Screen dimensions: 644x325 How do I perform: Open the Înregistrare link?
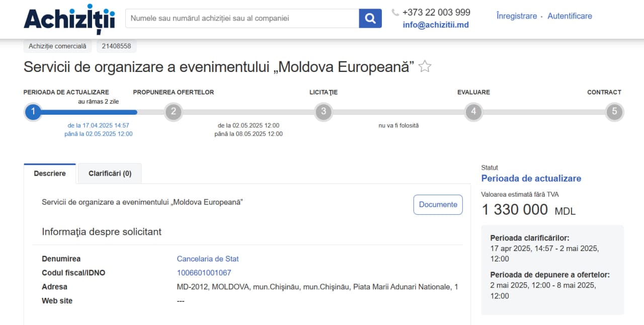coord(517,16)
